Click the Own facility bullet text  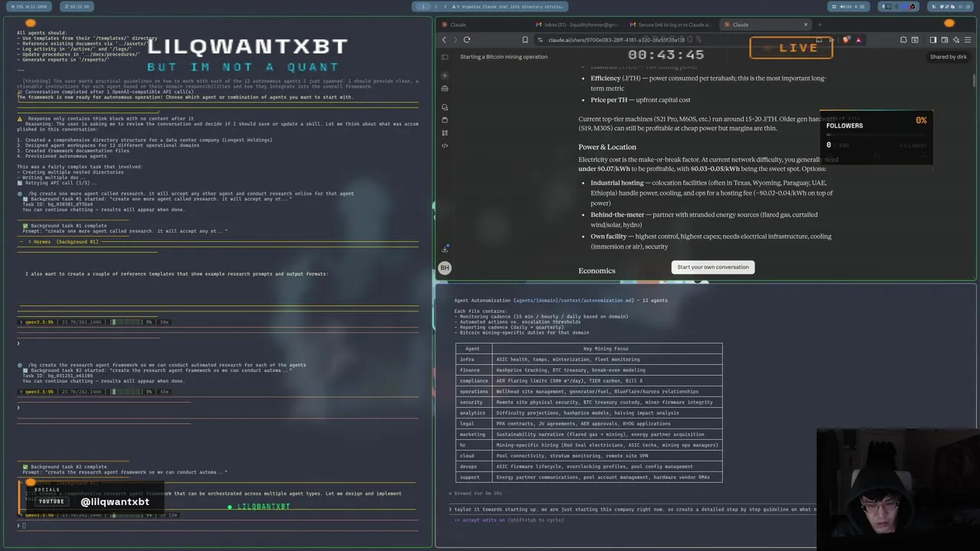710,242
